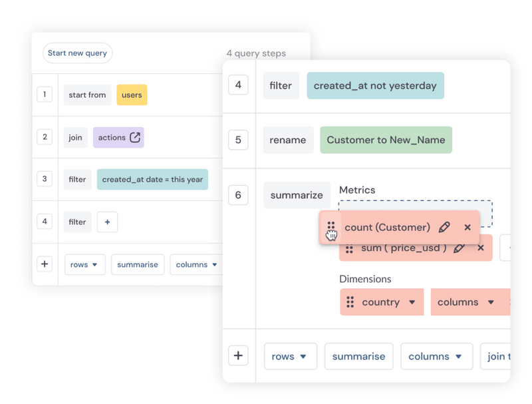
Task: Edit count (Customer) metric using pencil icon
Action: point(445,227)
